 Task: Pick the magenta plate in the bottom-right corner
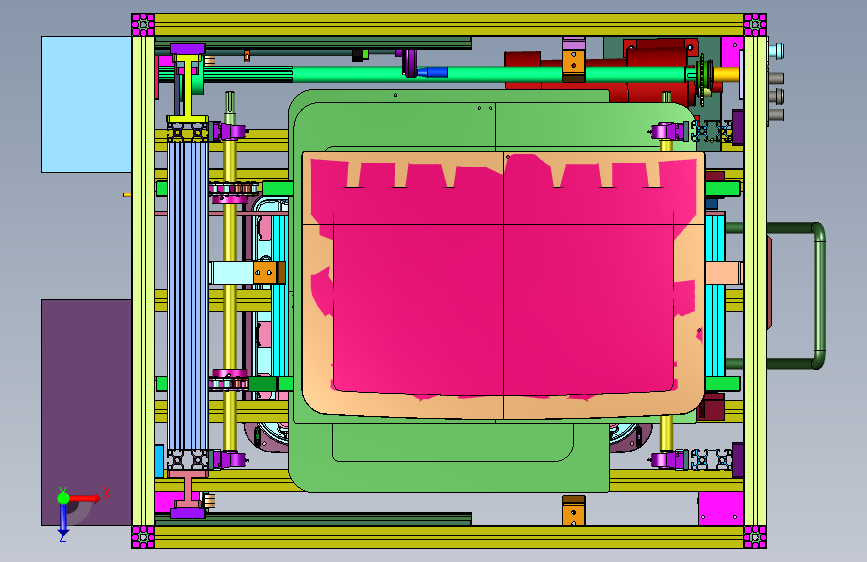720,508
